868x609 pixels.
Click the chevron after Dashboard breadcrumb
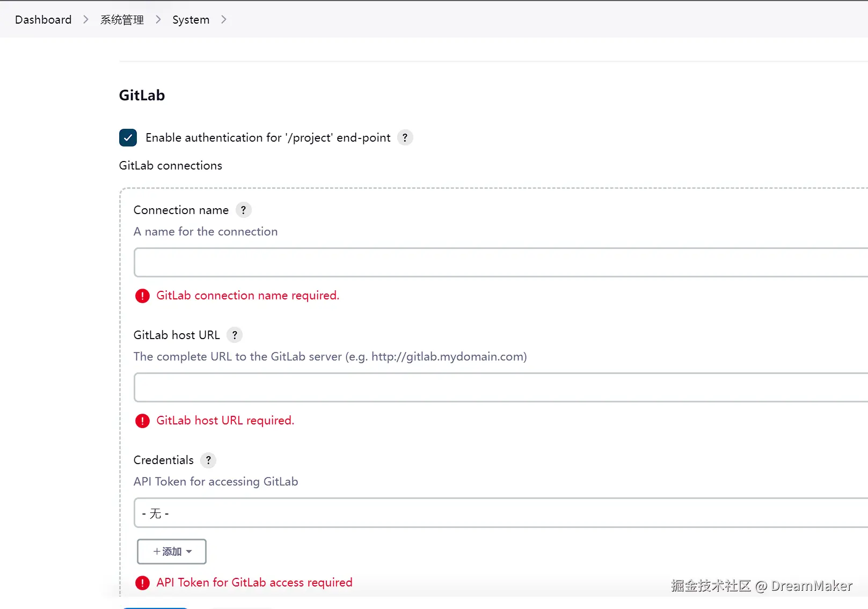point(86,20)
